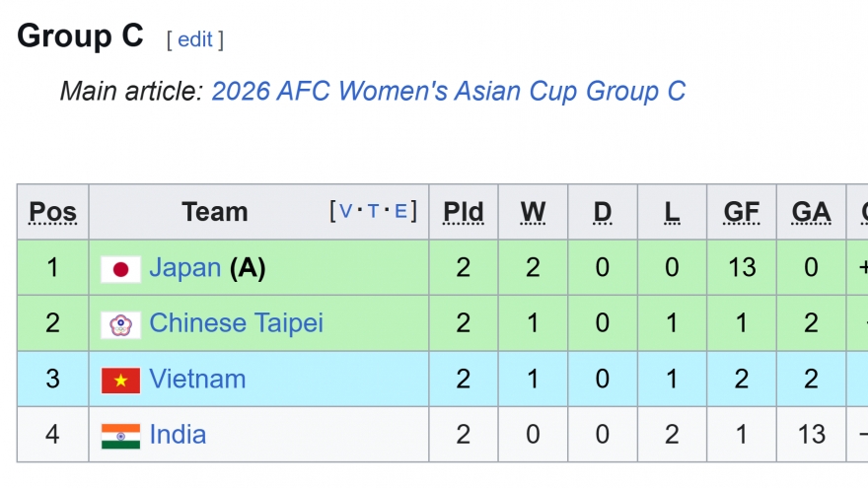
Task: Click the W wins column header
Action: tap(533, 212)
